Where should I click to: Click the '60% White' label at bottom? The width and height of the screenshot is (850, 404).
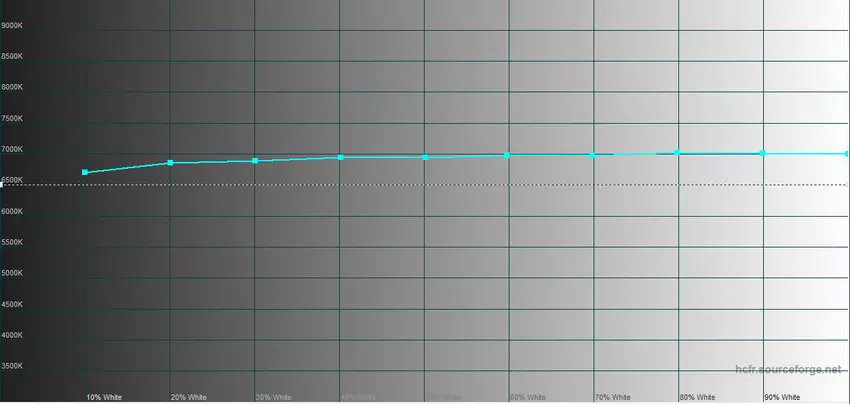[x=528, y=397]
